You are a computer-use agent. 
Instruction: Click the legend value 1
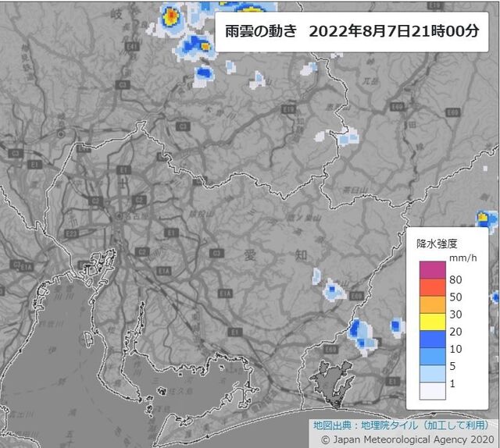tap(452, 384)
